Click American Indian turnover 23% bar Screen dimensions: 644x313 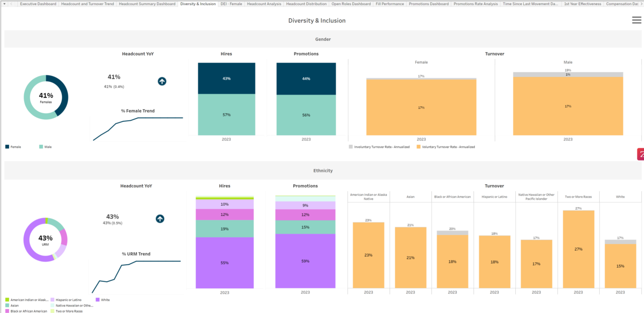pos(368,255)
